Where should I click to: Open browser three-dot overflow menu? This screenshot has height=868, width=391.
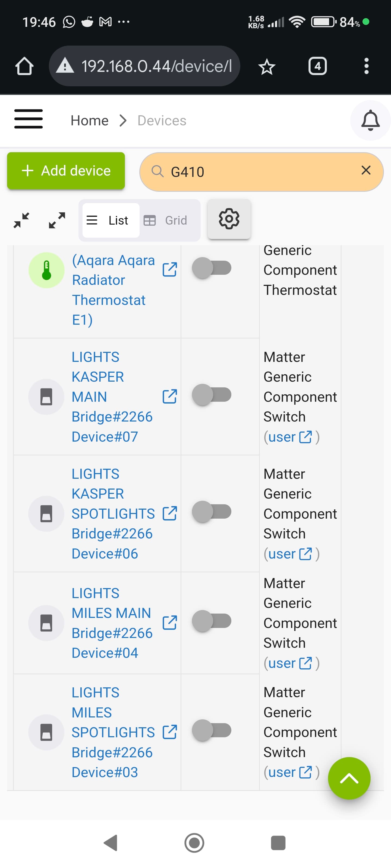(x=366, y=66)
